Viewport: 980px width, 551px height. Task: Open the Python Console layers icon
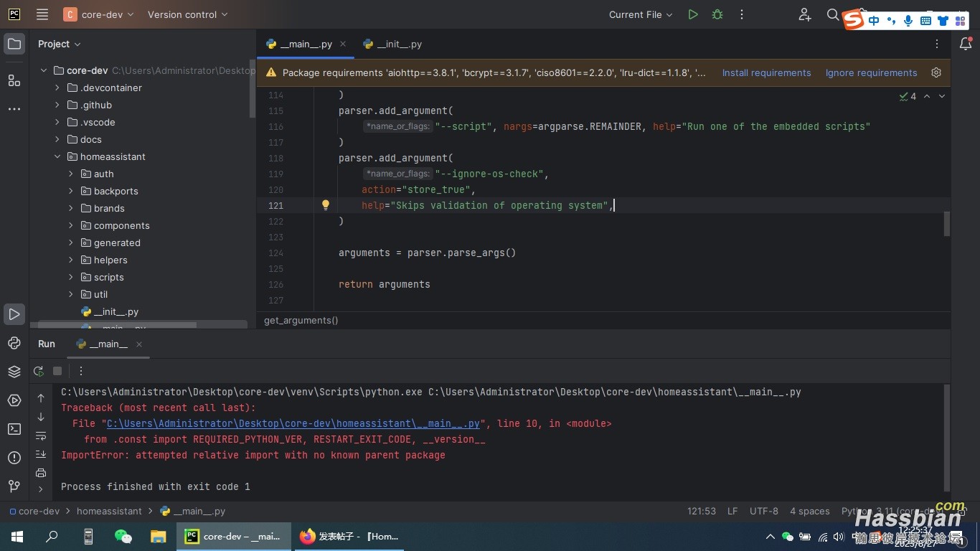click(x=14, y=372)
